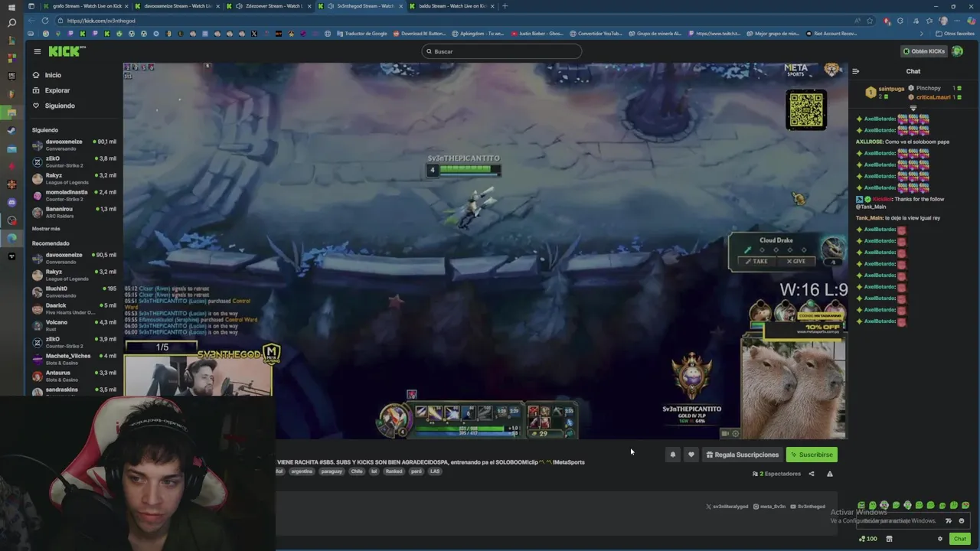The height and width of the screenshot is (551, 980).
Task: Switch to baldu Stream browser tab
Action: pos(452,6)
